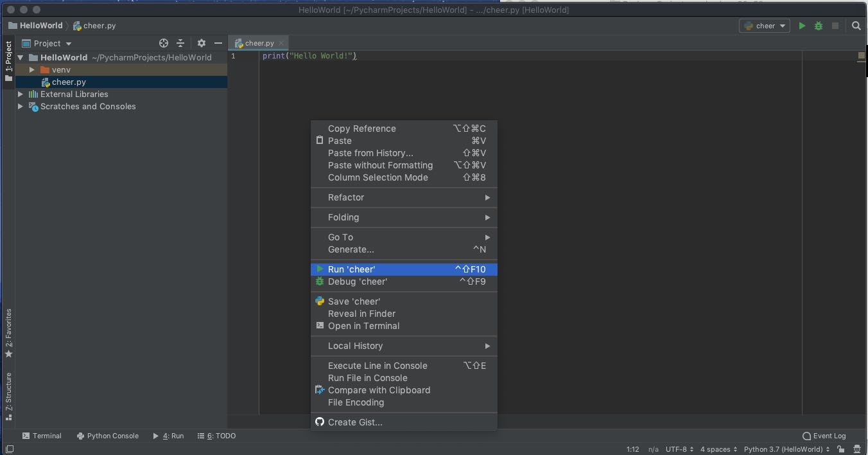Select Paste in context menu
The image size is (868, 455).
404,141
